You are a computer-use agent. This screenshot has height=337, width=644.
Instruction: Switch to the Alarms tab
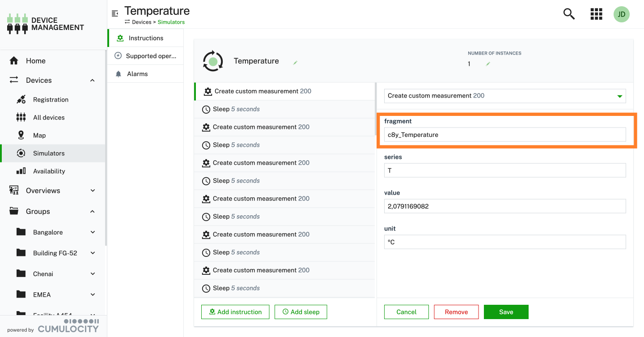pos(137,74)
